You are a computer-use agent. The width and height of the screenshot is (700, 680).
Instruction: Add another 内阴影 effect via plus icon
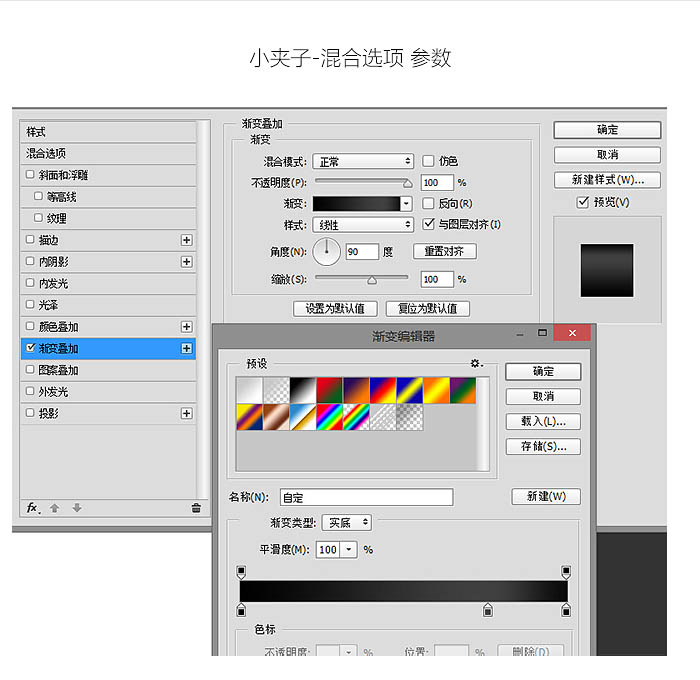click(x=187, y=262)
